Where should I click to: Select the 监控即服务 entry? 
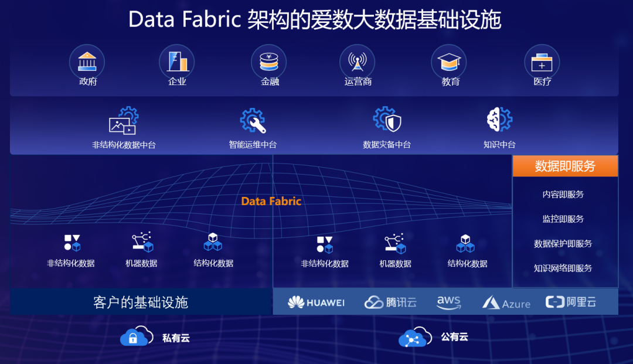pos(564,219)
